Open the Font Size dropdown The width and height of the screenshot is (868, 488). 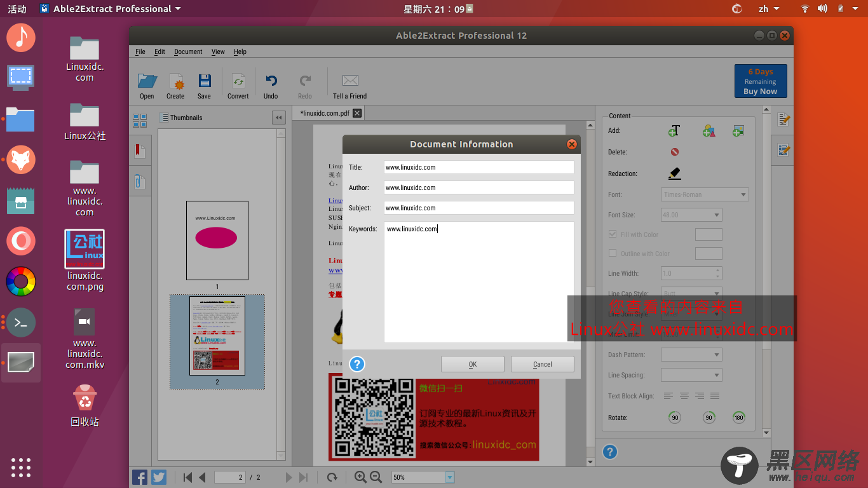[691, 215]
